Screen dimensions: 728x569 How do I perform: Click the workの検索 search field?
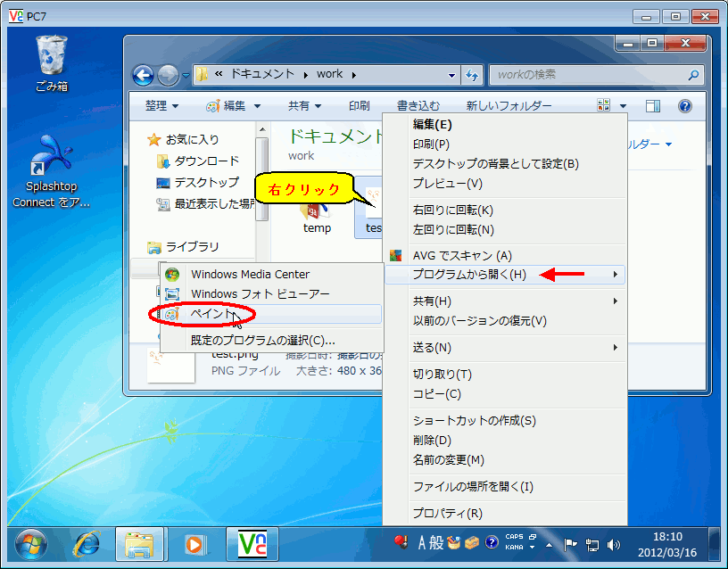pos(589,74)
